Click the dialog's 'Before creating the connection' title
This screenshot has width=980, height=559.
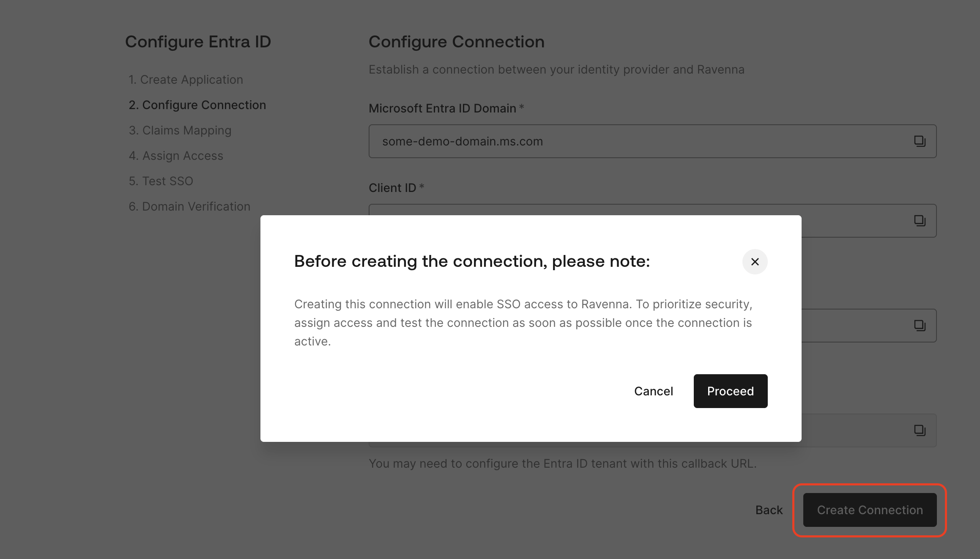pos(472,261)
